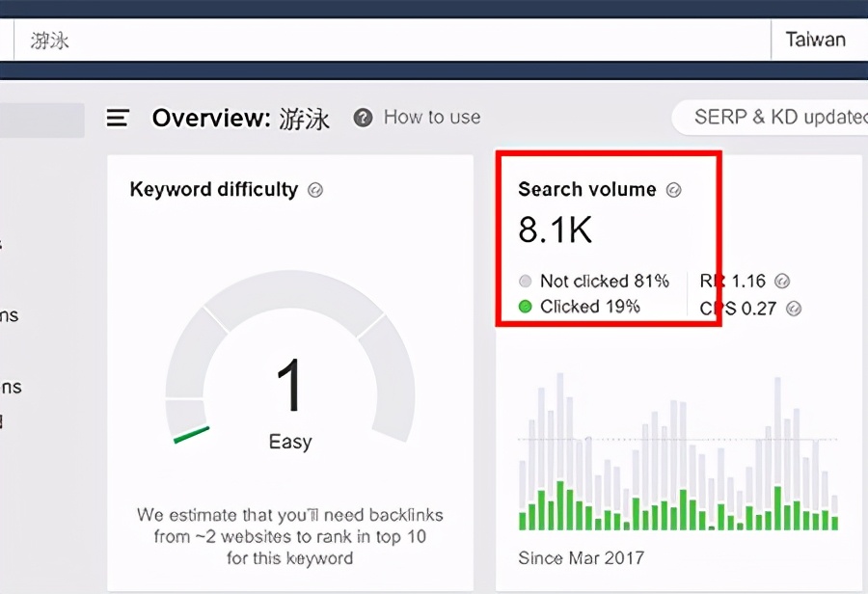Viewport: 868px width, 594px height.
Task: Click the keyword search field containing 游泳
Action: (392, 40)
